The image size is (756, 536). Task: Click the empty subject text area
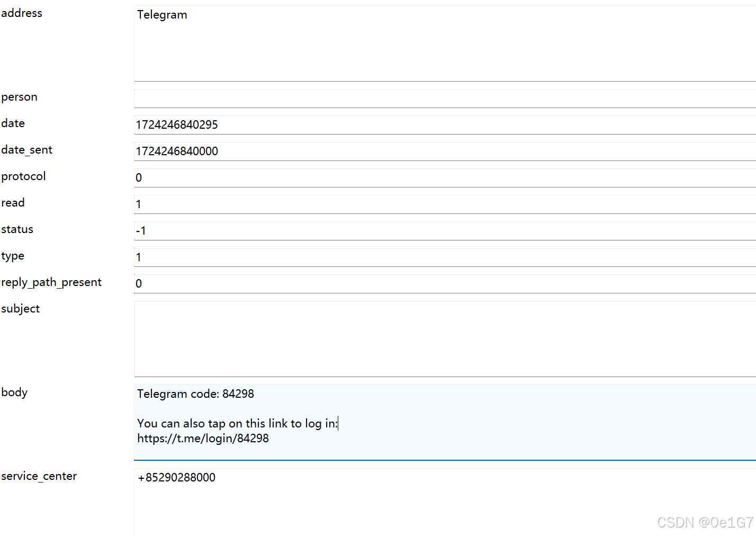[x=445, y=339]
